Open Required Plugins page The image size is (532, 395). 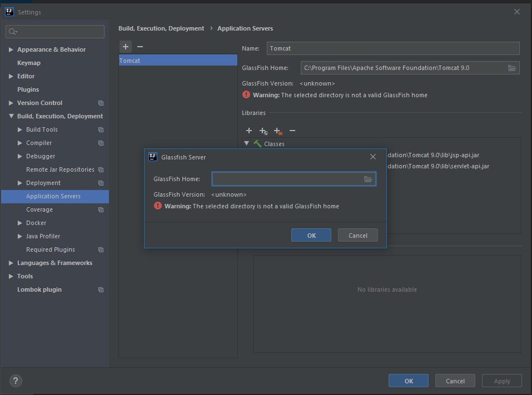coord(51,249)
